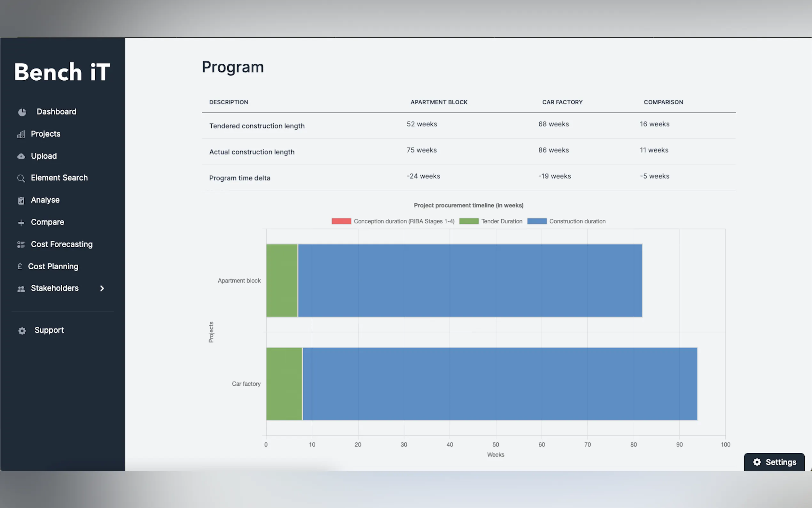Screen dimensions: 812x508
Task: Click the Dashboard pie chart icon
Action: (x=22, y=112)
